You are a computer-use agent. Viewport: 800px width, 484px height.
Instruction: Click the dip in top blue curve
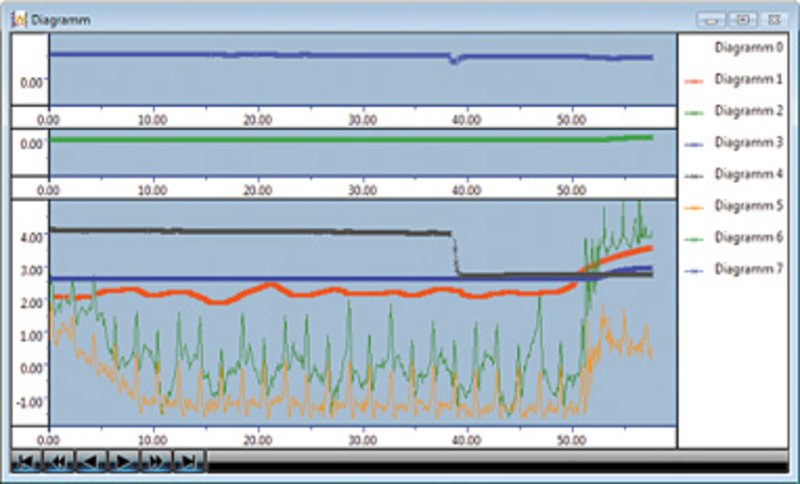tap(454, 60)
